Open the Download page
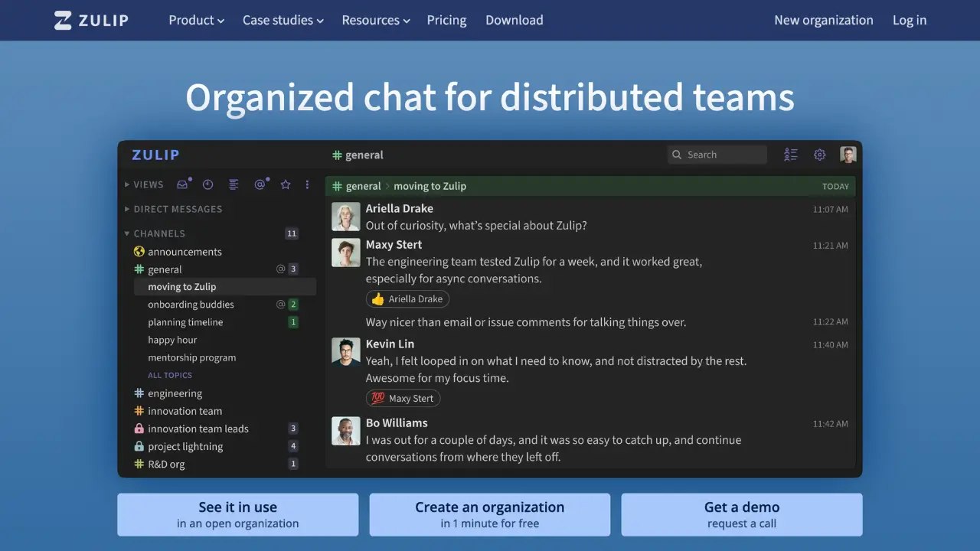The height and width of the screenshot is (551, 980). (514, 21)
